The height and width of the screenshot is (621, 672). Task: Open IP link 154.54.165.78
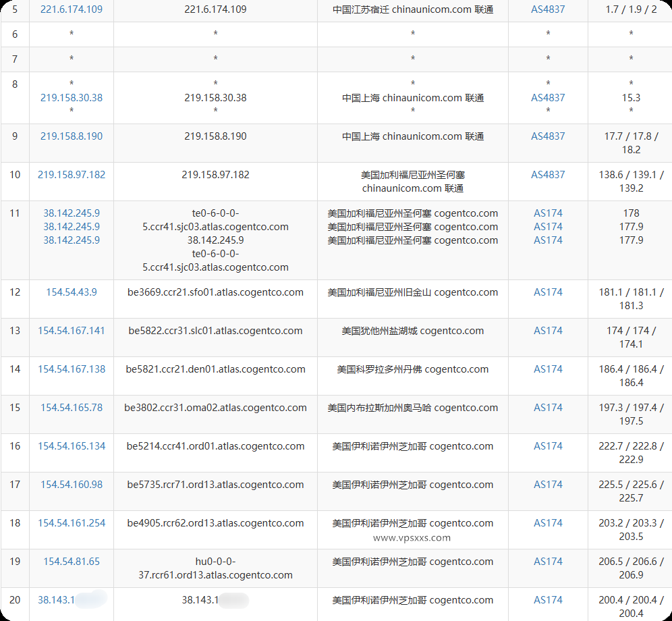71,408
